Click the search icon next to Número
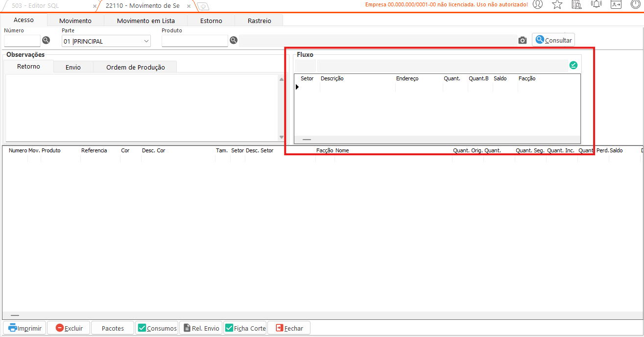 (46, 41)
